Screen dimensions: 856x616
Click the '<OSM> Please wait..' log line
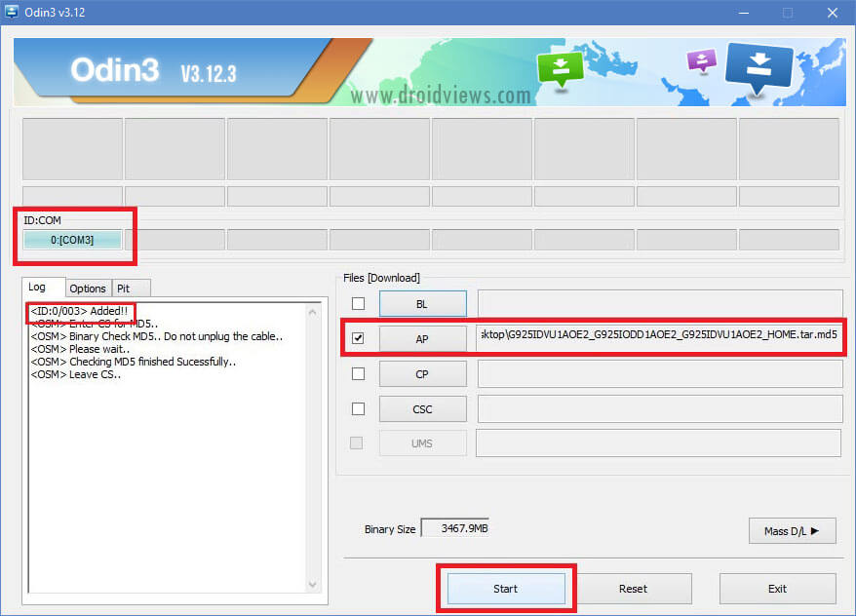coord(80,349)
